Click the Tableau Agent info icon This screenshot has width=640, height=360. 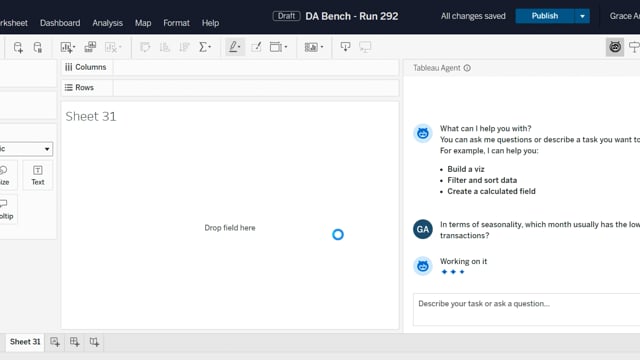pos(467,68)
